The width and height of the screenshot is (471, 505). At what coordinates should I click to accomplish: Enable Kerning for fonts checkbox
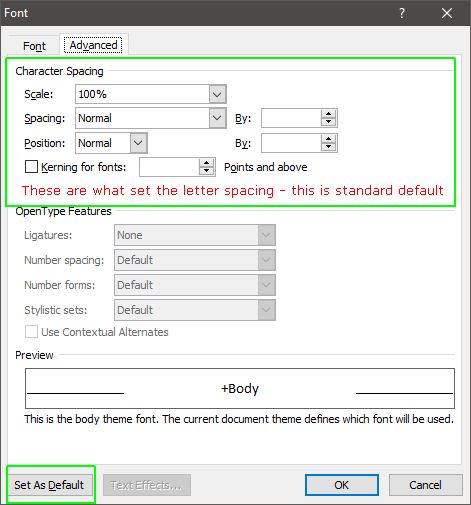pos(31,167)
